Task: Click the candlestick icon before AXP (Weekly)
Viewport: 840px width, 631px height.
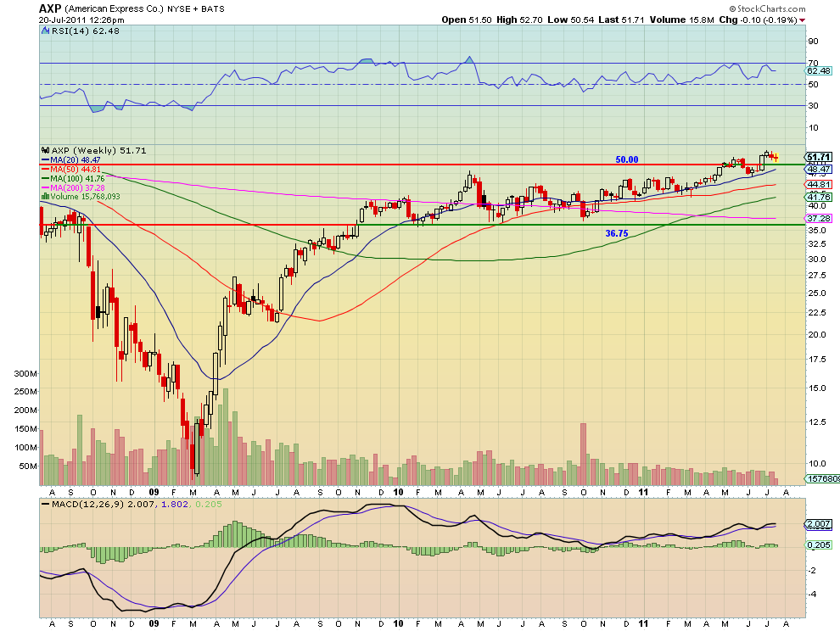Action: [46, 150]
